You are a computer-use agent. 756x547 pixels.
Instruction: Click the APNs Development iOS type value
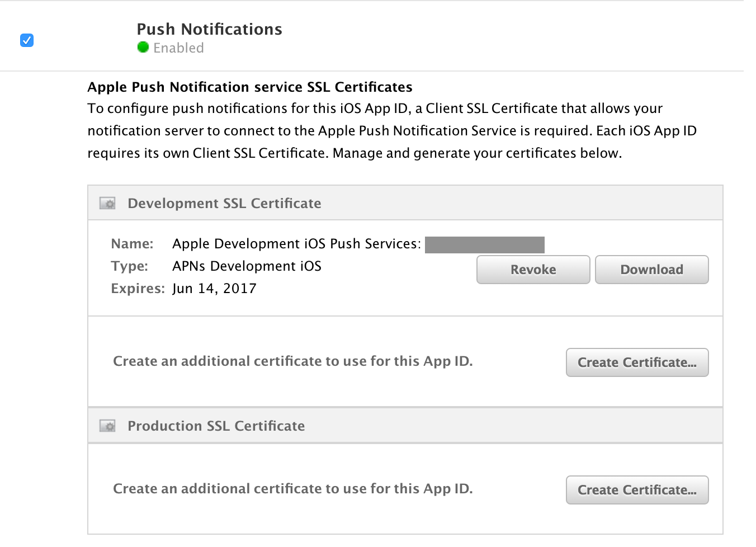coord(247,266)
